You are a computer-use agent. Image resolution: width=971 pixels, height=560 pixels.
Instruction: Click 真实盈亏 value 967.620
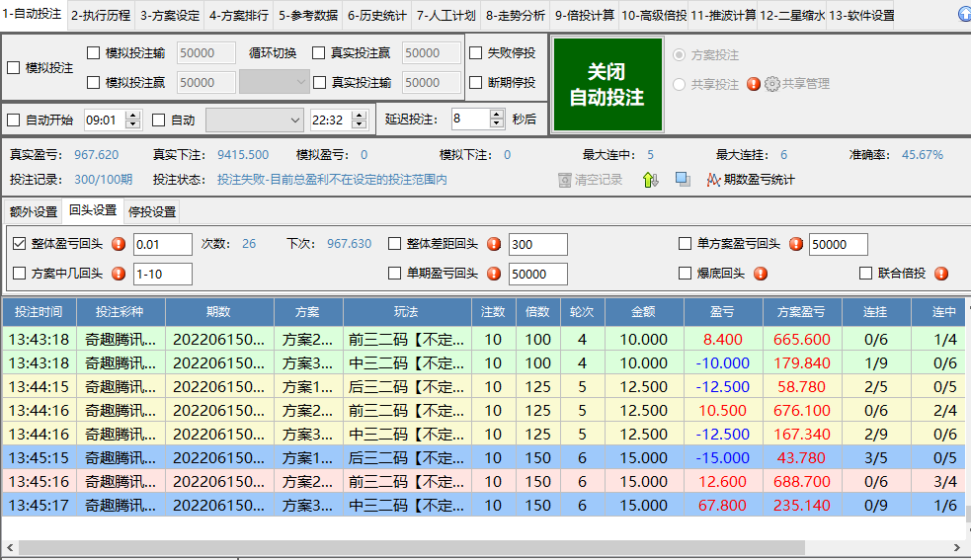[x=97, y=155]
